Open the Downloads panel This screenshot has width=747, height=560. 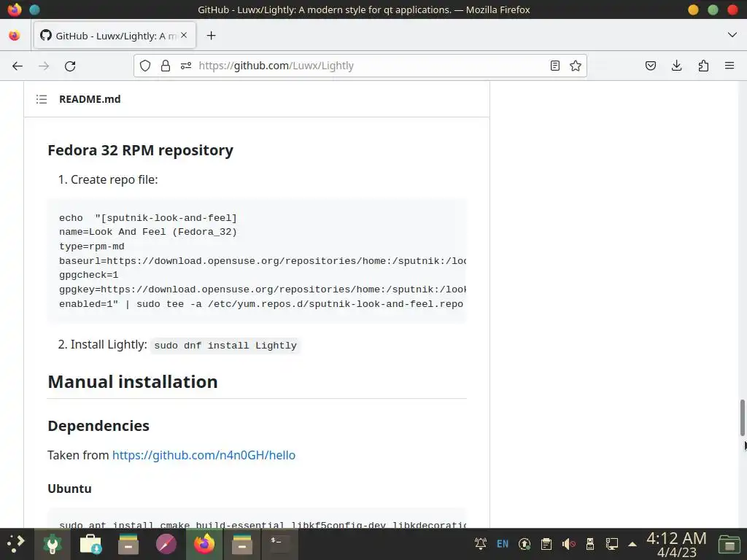pyautogui.click(x=676, y=66)
